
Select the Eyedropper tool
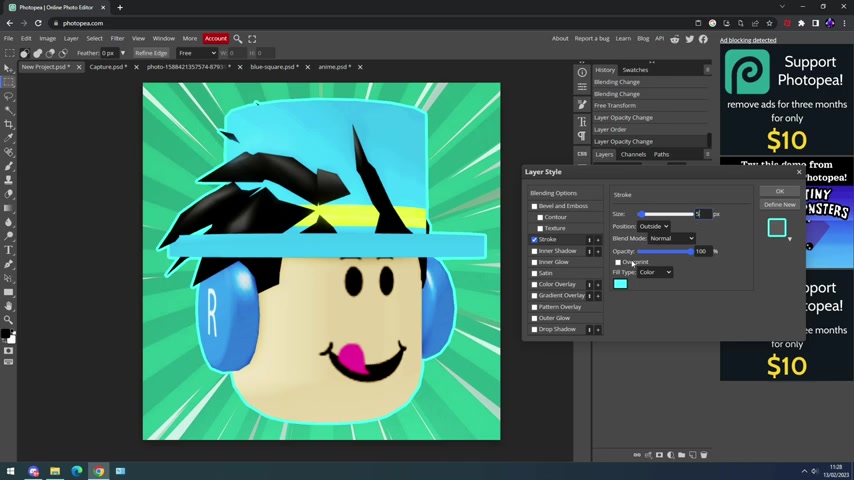(x=9, y=138)
